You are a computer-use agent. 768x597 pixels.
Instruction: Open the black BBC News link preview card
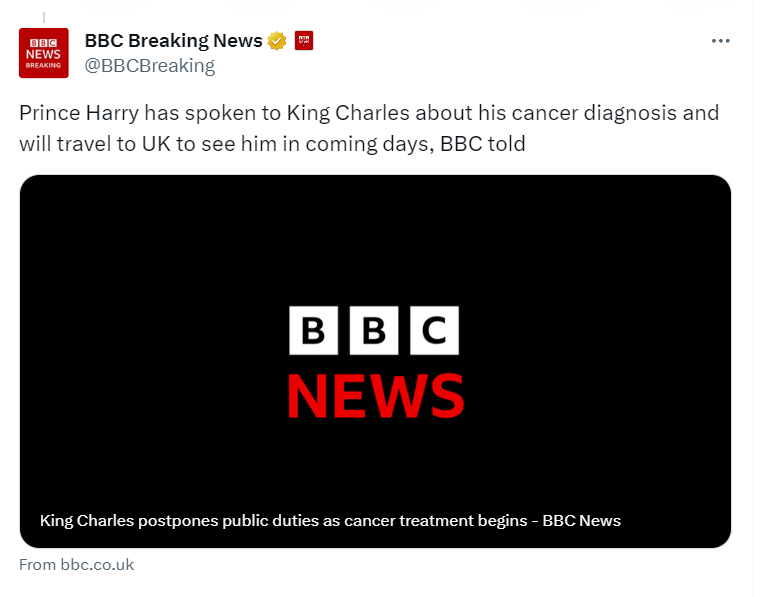(x=375, y=361)
